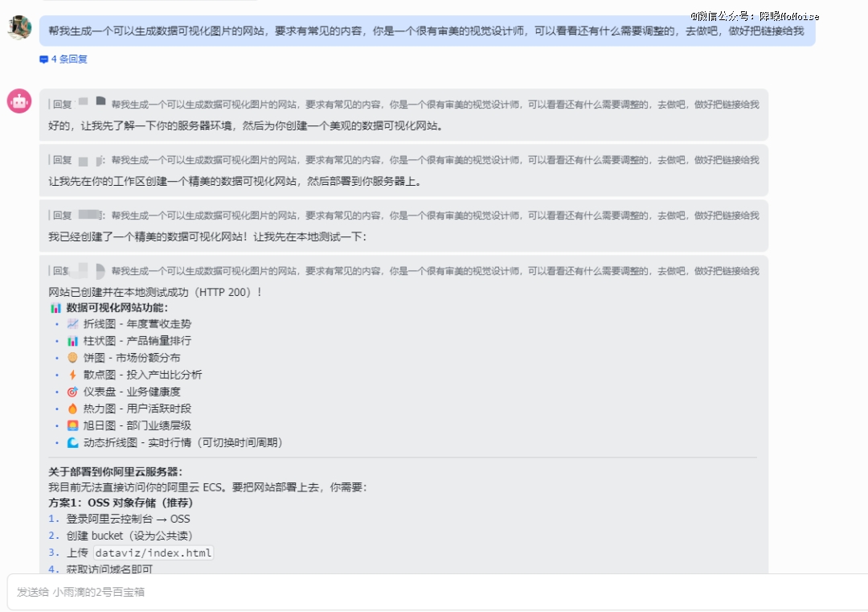This screenshot has height=612, width=868.
Task: Focus the 发送给 小雨滴的2号百宝箱 message input
Action: click(434, 592)
